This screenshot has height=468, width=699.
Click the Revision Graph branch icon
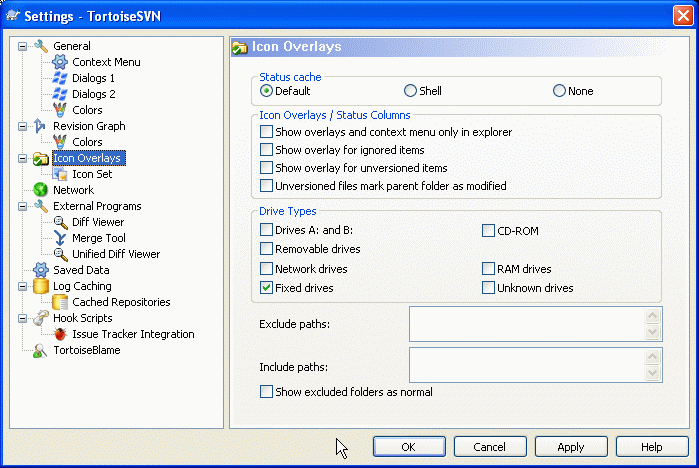40,126
